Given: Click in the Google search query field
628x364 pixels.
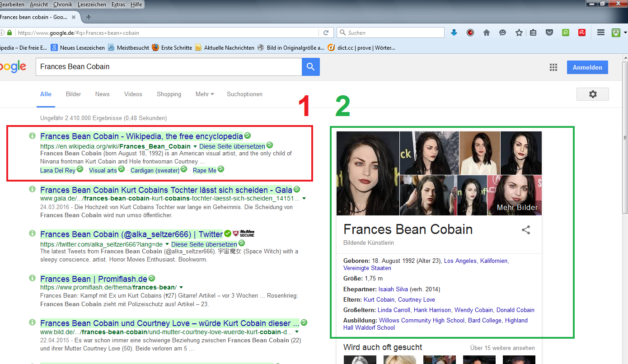Looking at the screenshot, I should 169,66.
